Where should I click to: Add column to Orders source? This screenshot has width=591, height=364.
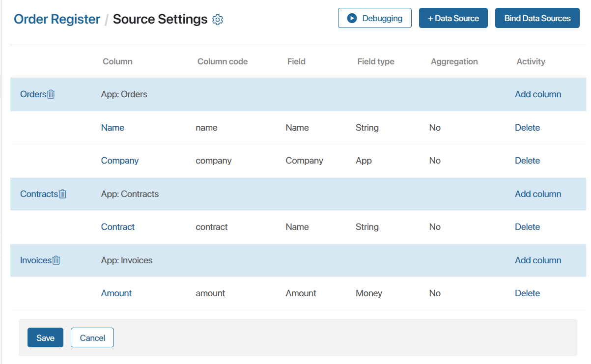pos(538,94)
